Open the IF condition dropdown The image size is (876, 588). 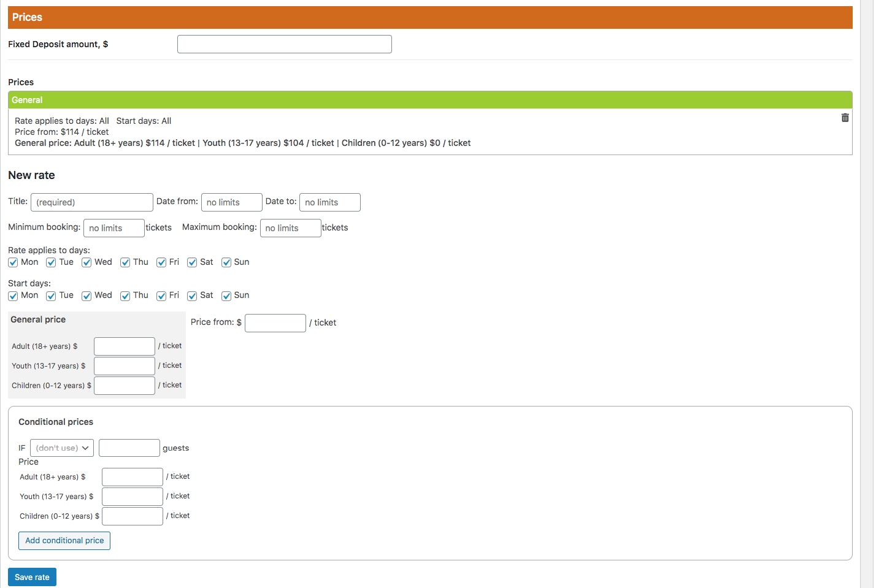coord(62,448)
